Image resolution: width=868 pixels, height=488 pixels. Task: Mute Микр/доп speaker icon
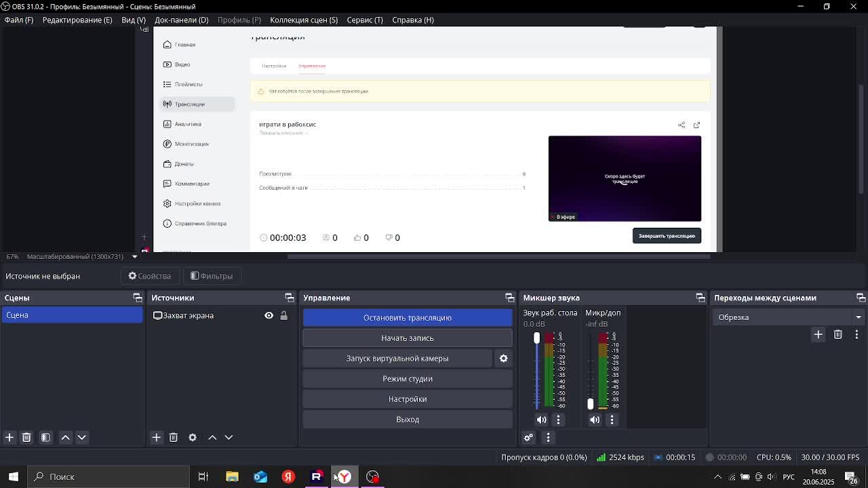[595, 420]
